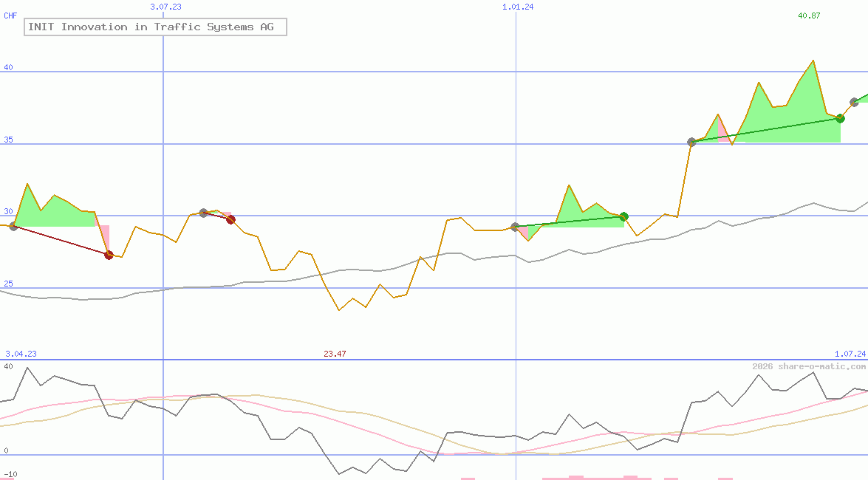
Task: Click the 3.07.23 date label
Action: [165, 7]
